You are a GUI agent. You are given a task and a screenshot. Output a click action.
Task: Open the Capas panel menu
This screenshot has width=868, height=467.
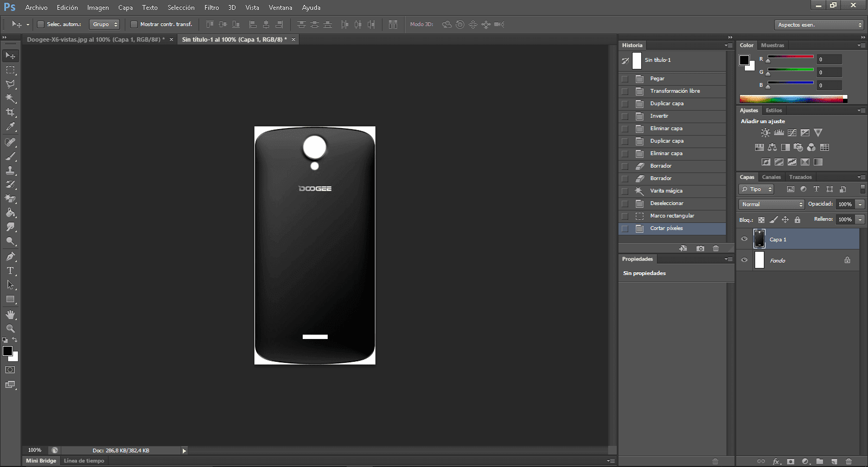pyautogui.click(x=861, y=177)
